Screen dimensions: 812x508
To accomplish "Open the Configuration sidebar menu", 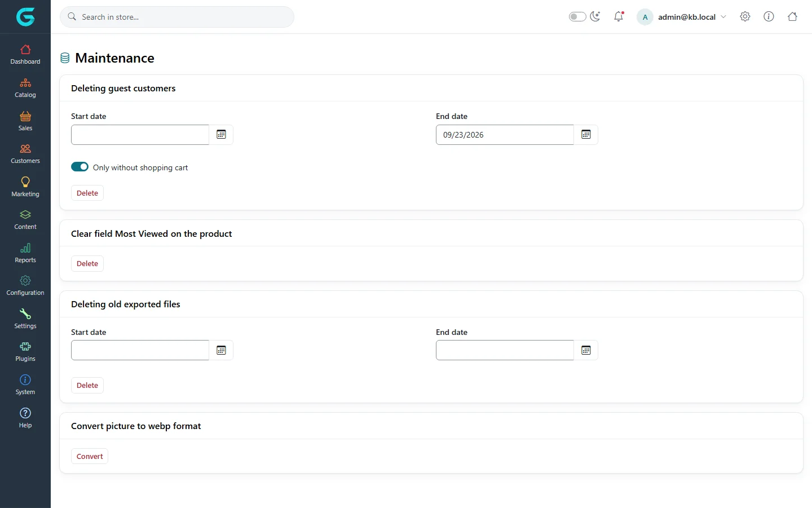I will pos(25,286).
